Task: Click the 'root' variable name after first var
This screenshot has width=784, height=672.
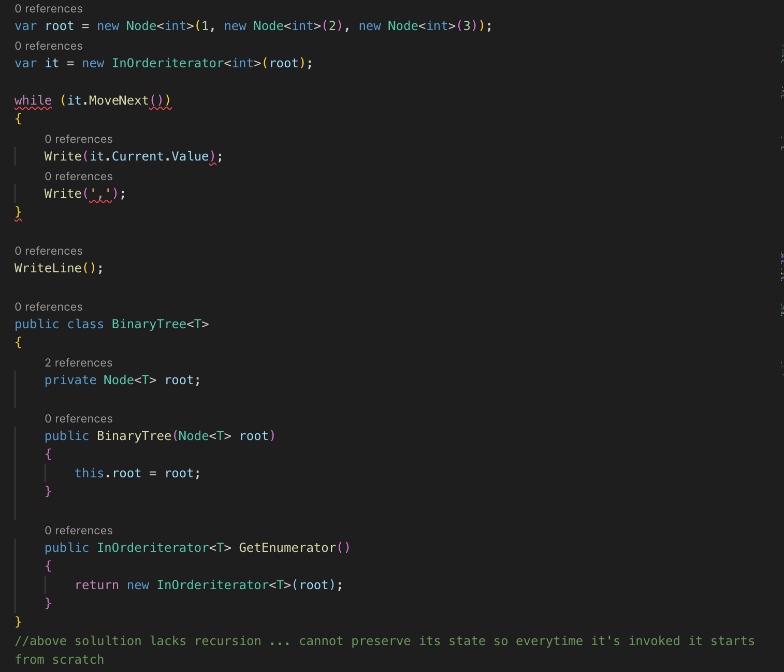Action: coord(60,26)
